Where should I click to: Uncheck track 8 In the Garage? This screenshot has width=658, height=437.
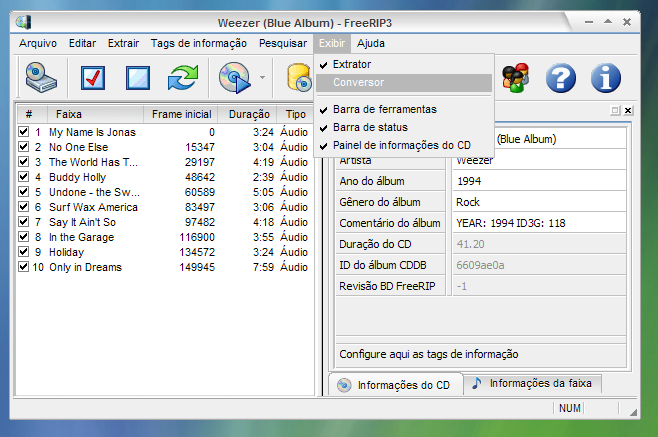(24, 237)
